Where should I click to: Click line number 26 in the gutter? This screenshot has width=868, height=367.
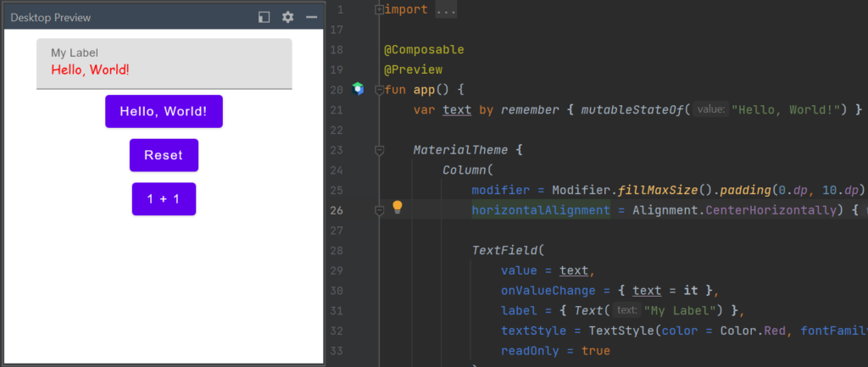pyautogui.click(x=337, y=210)
